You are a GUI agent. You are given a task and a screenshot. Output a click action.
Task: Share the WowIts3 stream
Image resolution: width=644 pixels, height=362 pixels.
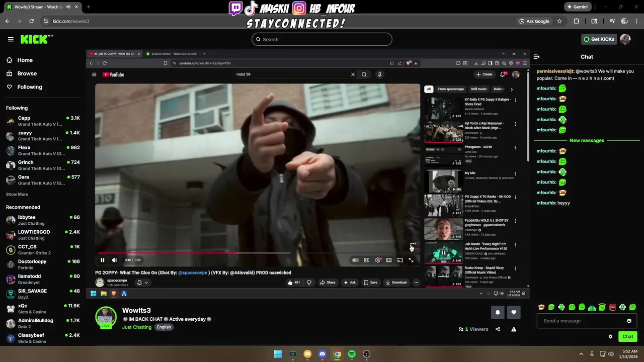coord(498,329)
